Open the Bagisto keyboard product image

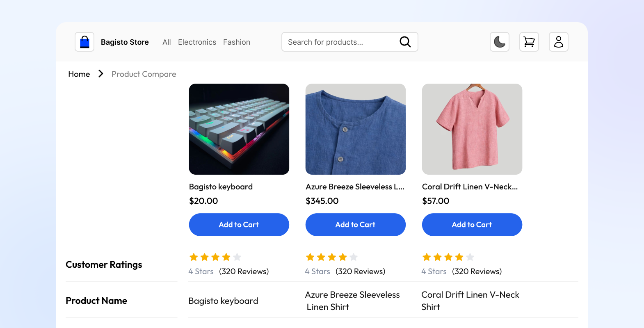pyautogui.click(x=239, y=129)
